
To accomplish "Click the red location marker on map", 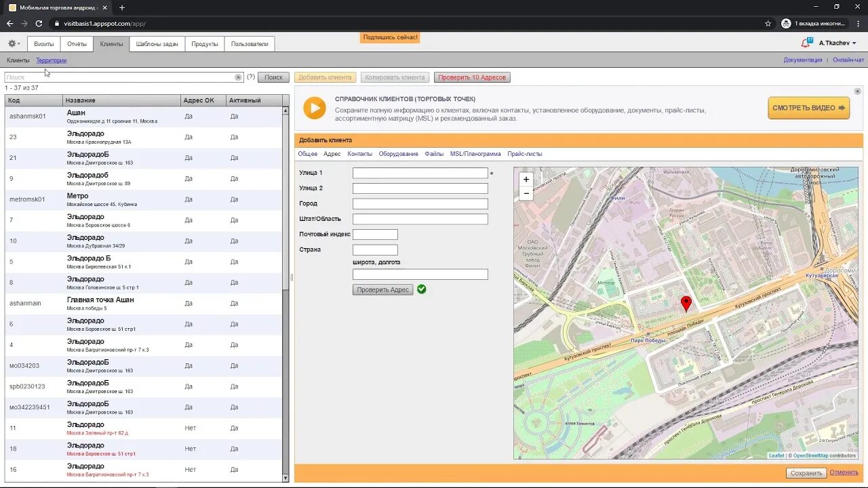I will pos(686,304).
